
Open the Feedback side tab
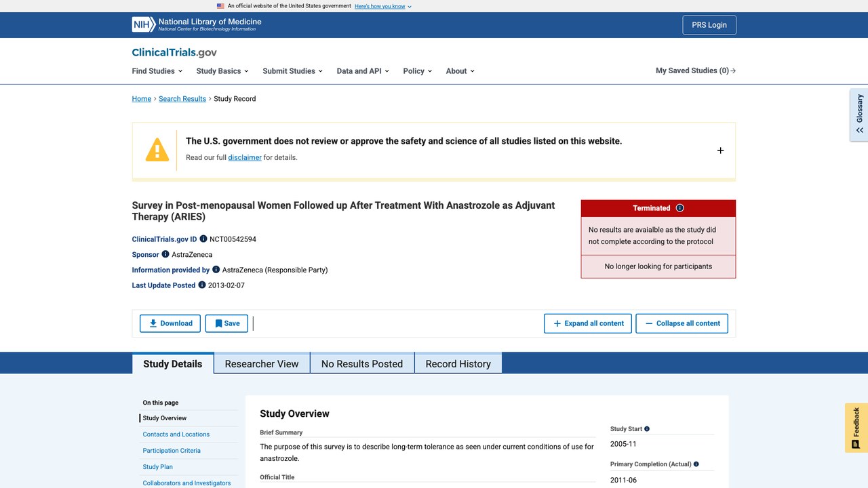(856, 428)
